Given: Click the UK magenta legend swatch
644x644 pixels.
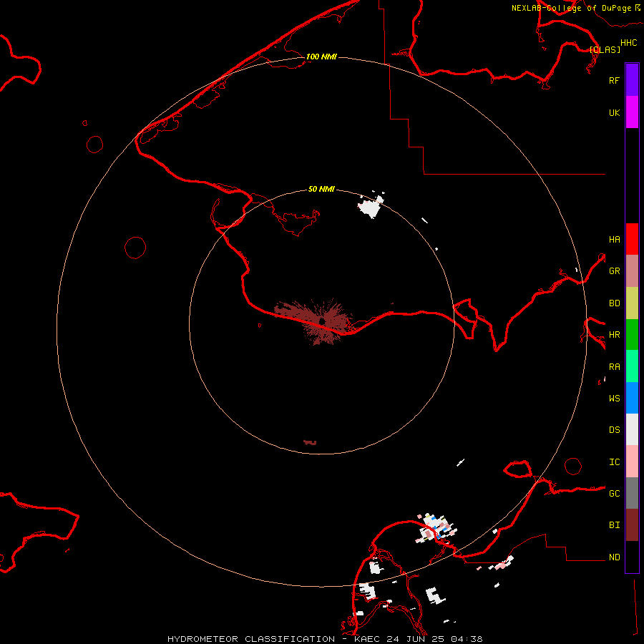Looking at the screenshot, I should coord(632,112).
